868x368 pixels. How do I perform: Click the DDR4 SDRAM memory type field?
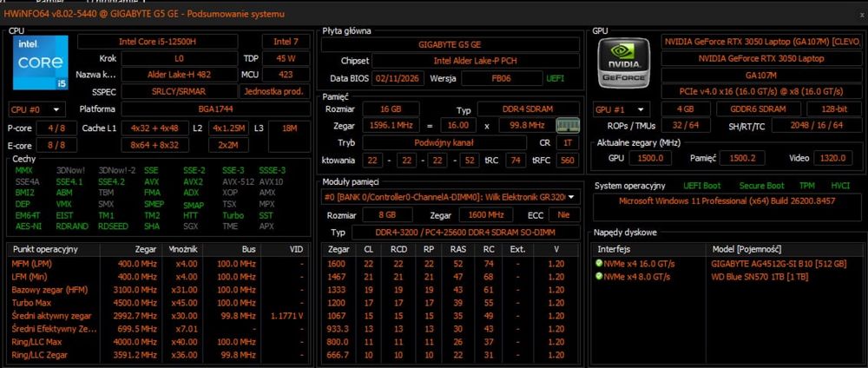[528, 109]
